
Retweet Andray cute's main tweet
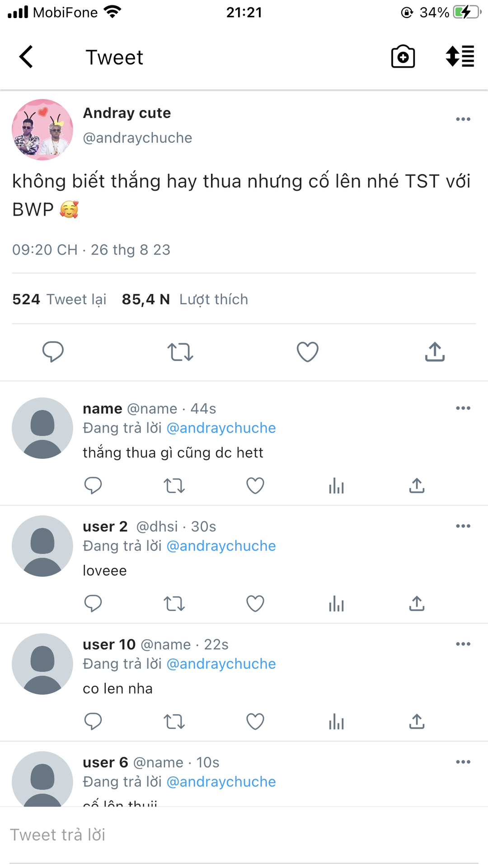180,352
